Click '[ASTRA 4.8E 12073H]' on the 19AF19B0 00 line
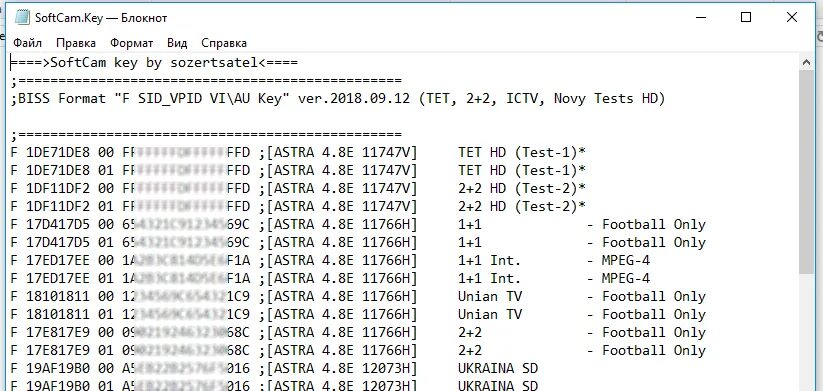Viewport: 823px width, 391px height. 342,368
